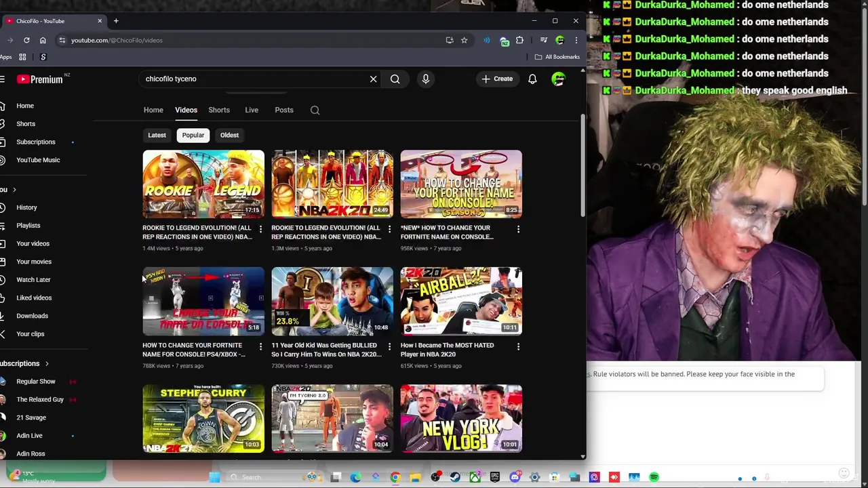868x488 pixels.
Task: Open a new Chrome tab with plus button
Action: (x=116, y=21)
